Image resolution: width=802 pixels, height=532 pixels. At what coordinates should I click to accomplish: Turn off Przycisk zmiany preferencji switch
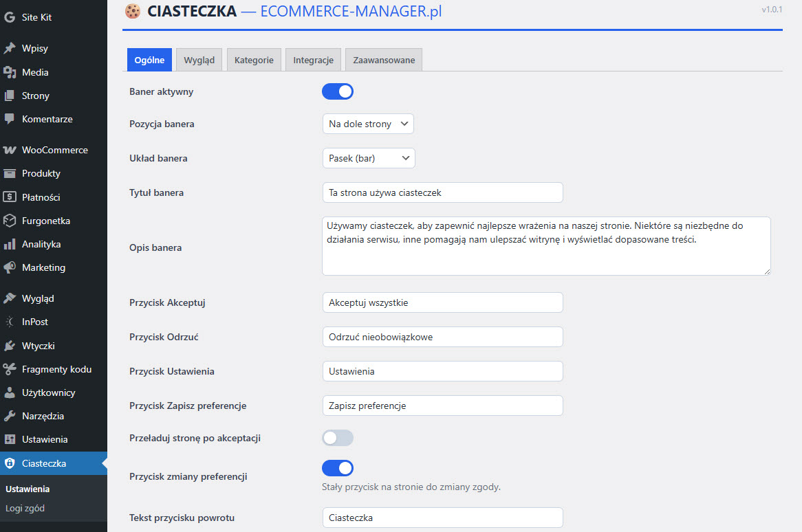coord(338,468)
